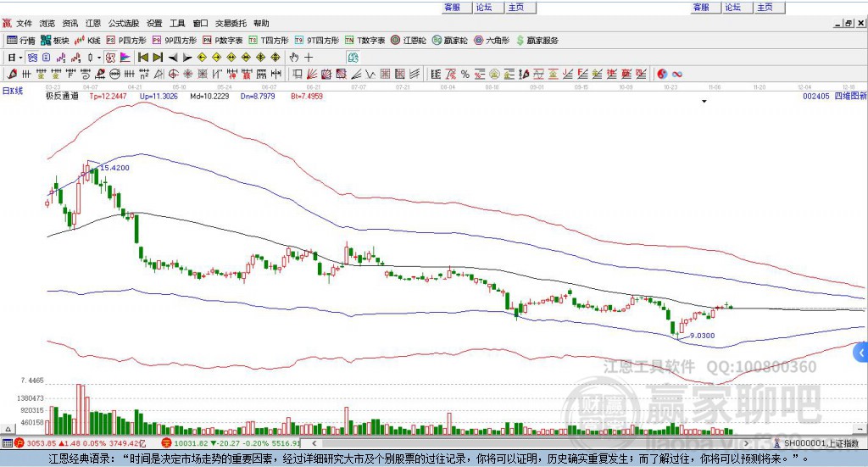
Task: Open the 行情 market quotes view
Action: [20, 41]
